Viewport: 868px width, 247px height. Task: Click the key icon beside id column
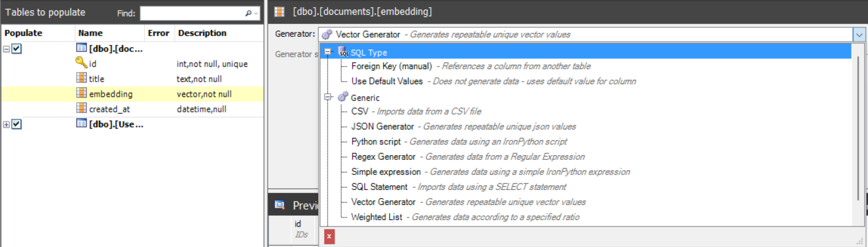tap(81, 63)
